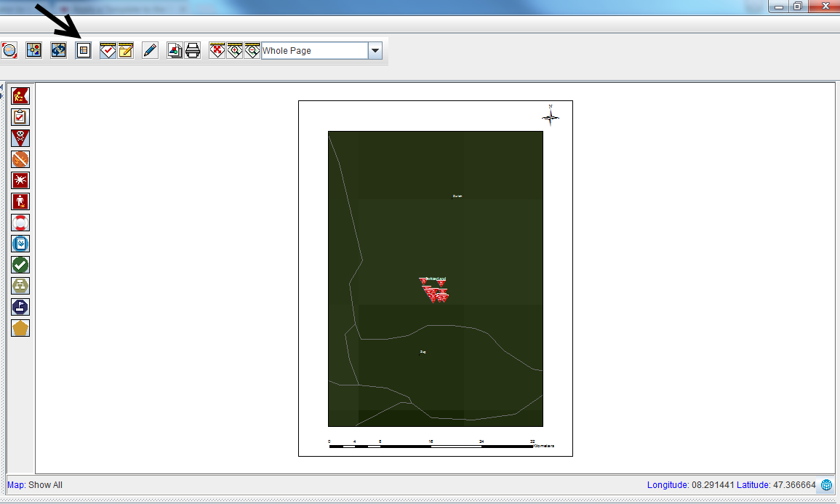Click the green checkmark circle icon

click(x=21, y=265)
